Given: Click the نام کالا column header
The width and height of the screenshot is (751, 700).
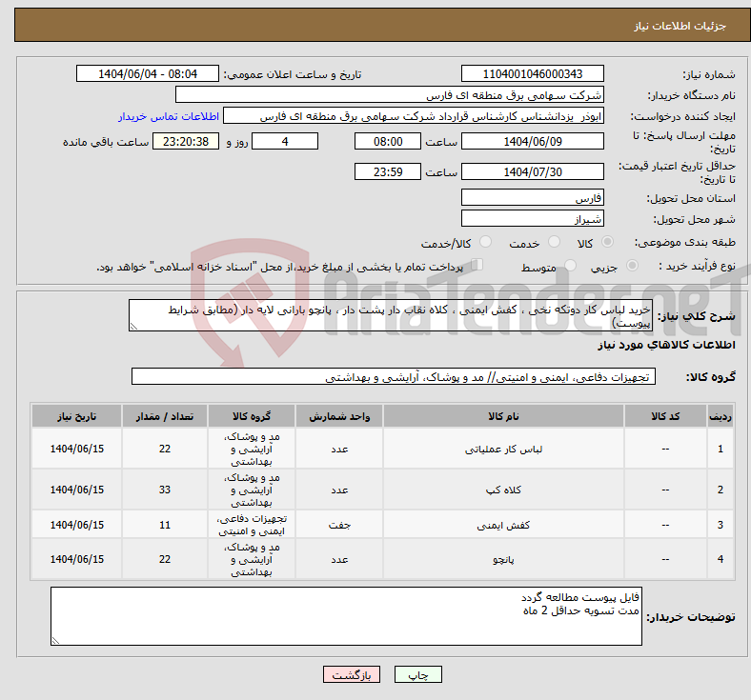Looking at the screenshot, I should [503, 416].
